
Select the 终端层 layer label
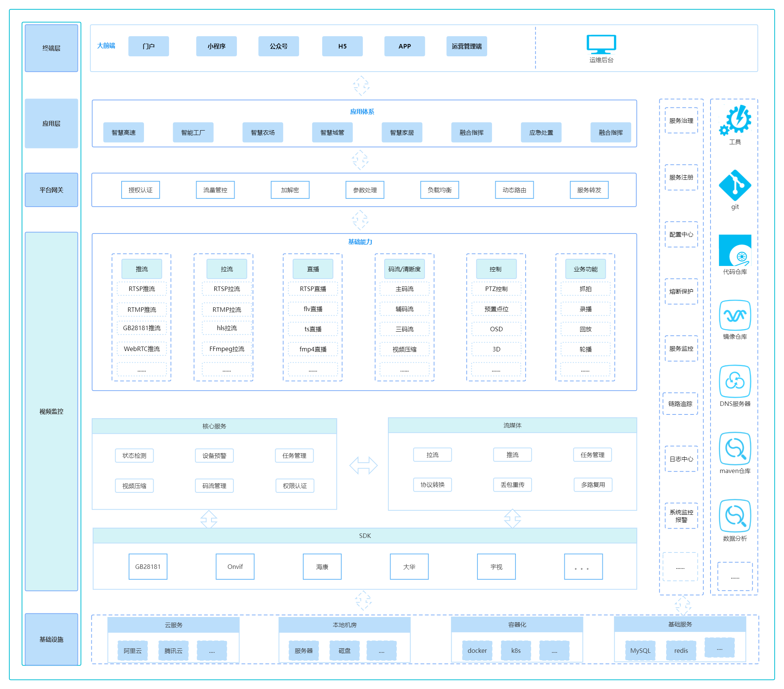[51, 48]
